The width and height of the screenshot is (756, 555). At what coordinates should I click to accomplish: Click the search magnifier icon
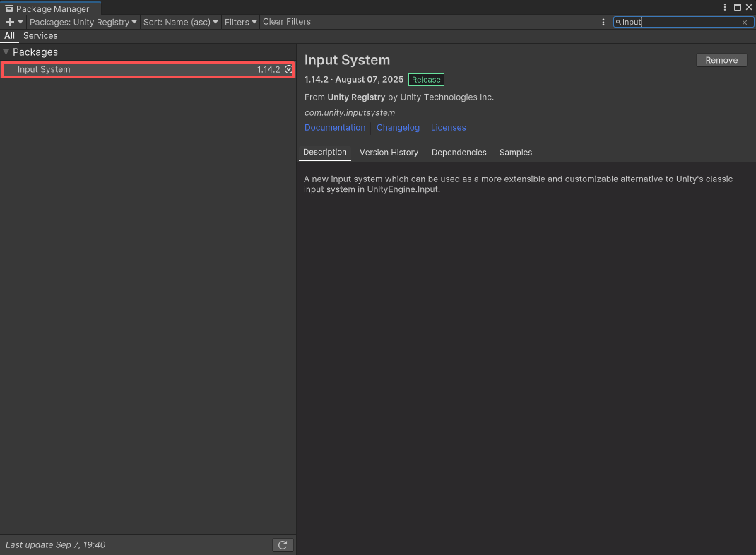pyautogui.click(x=618, y=22)
